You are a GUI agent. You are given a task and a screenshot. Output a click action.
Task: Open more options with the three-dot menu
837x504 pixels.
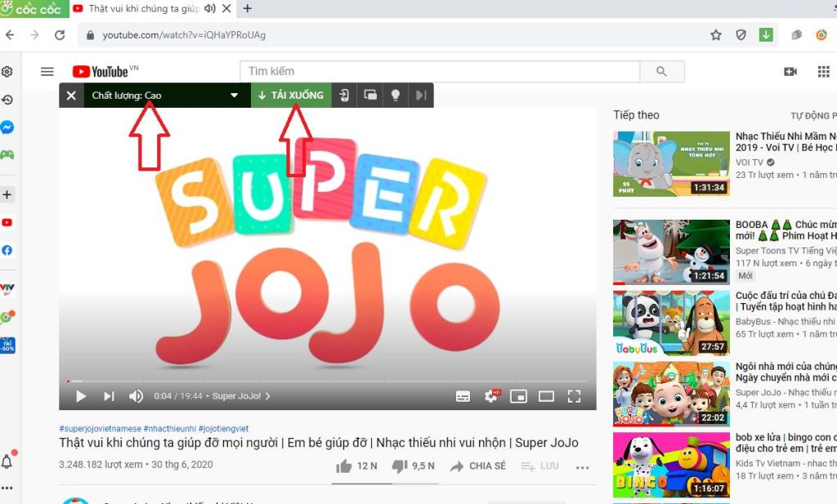coord(583,466)
